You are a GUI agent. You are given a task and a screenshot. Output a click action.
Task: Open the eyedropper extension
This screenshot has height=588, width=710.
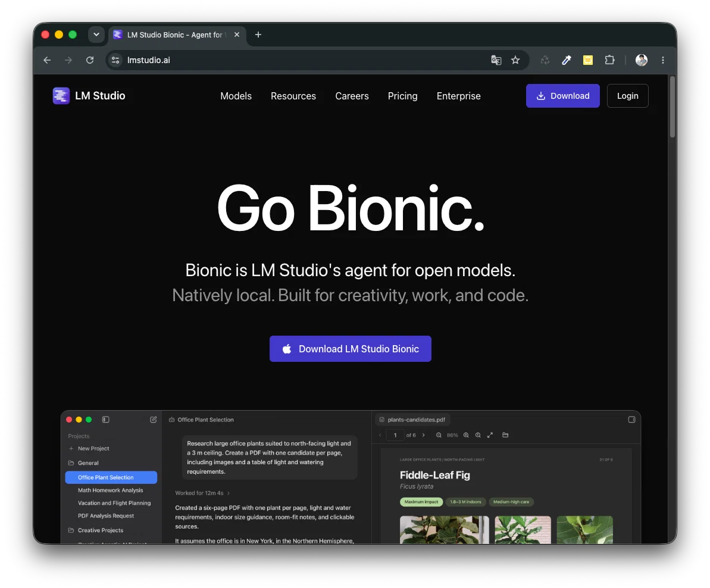[567, 60]
